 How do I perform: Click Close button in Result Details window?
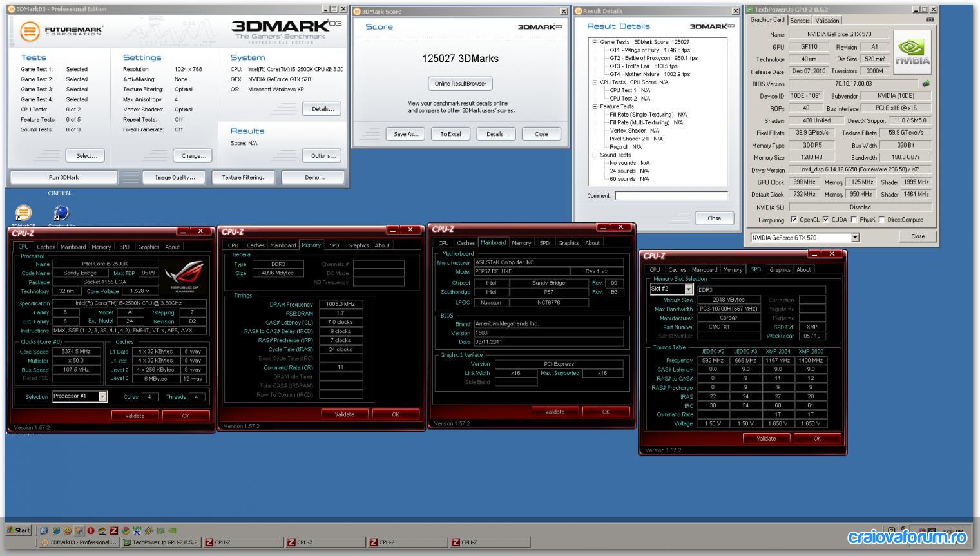(x=715, y=218)
